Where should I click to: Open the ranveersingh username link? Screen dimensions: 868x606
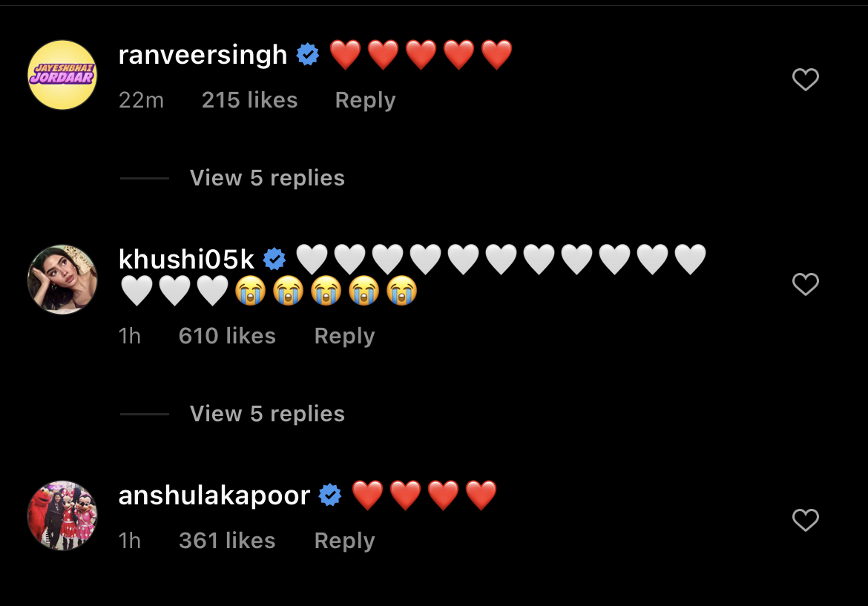[x=203, y=55]
